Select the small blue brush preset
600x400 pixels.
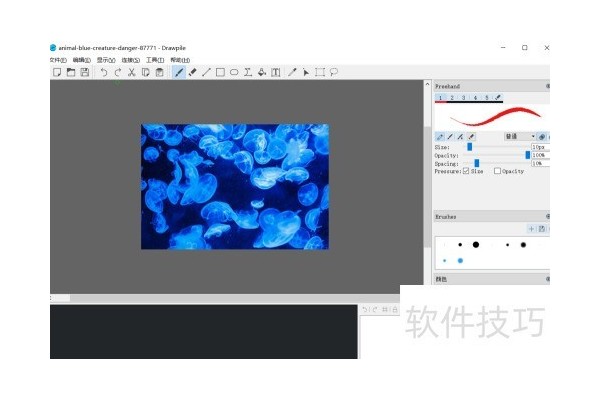tap(444, 261)
